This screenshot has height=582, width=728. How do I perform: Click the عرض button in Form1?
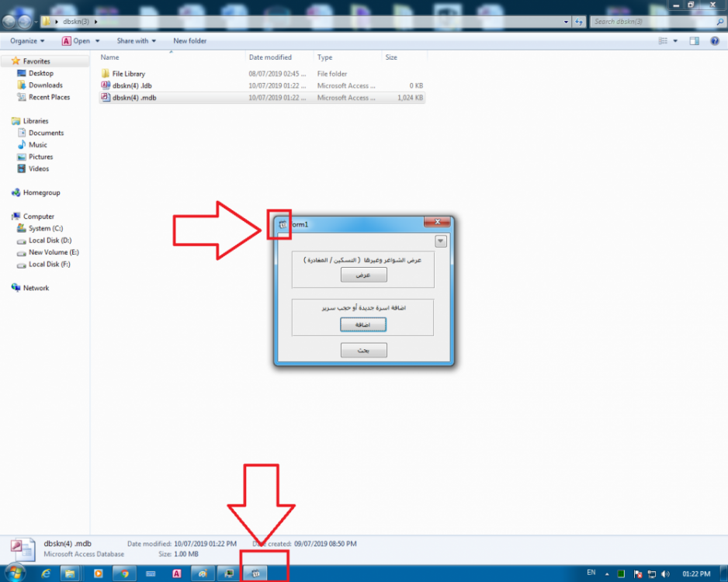click(363, 275)
